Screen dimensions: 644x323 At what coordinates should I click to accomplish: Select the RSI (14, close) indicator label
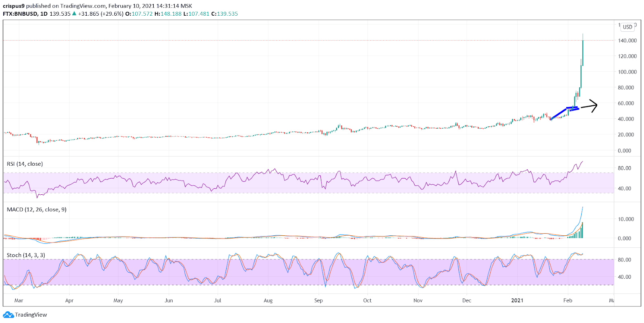[25, 164]
